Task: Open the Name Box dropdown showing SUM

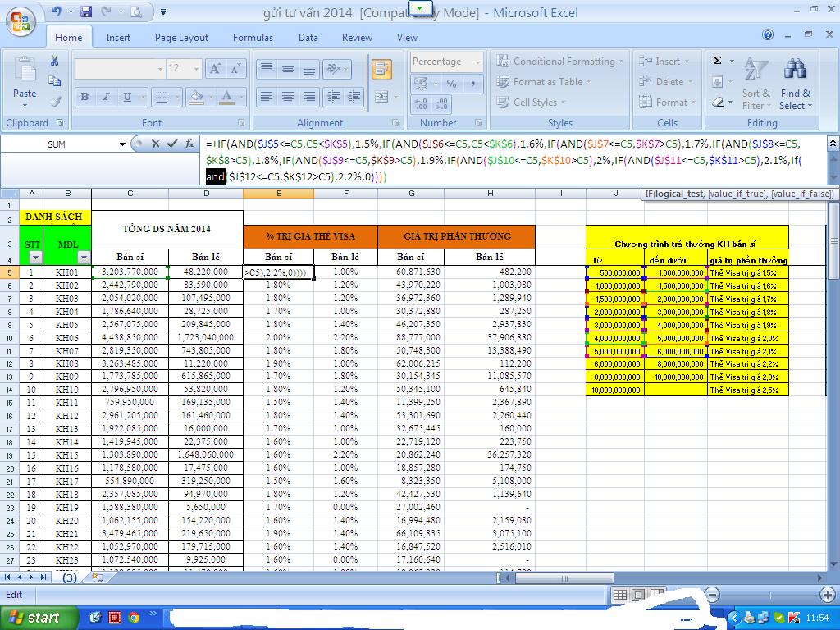Action: (123, 144)
